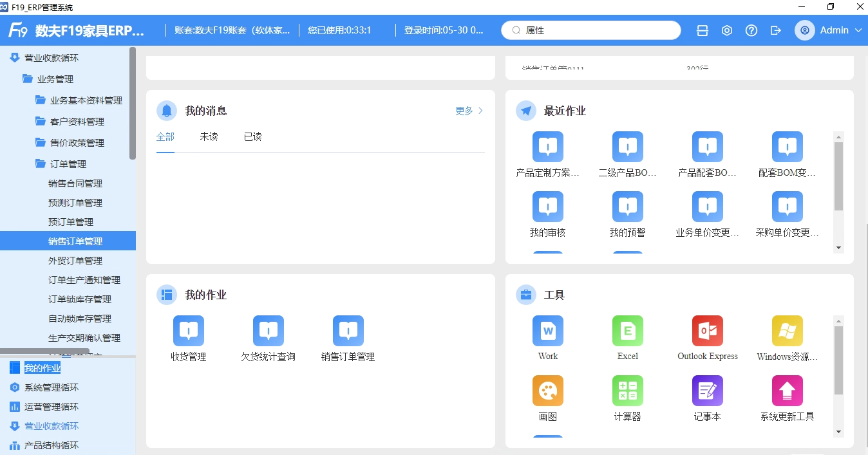Open the Admin dropdown arrow
This screenshot has width=868, height=455.
click(858, 30)
